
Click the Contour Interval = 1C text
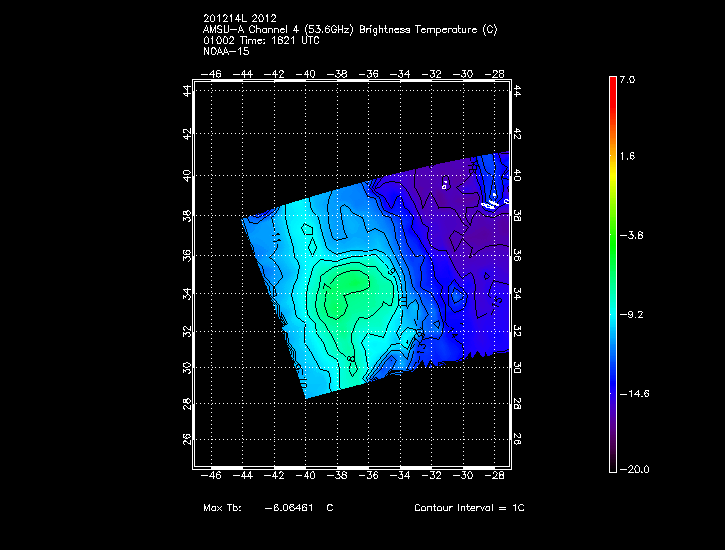[469, 508]
